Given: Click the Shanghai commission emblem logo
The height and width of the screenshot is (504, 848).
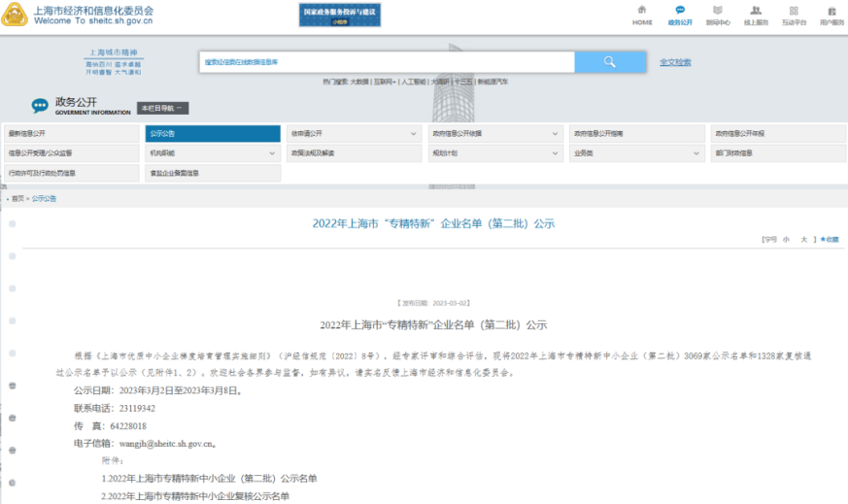Looking at the screenshot, I should tap(15, 14).
